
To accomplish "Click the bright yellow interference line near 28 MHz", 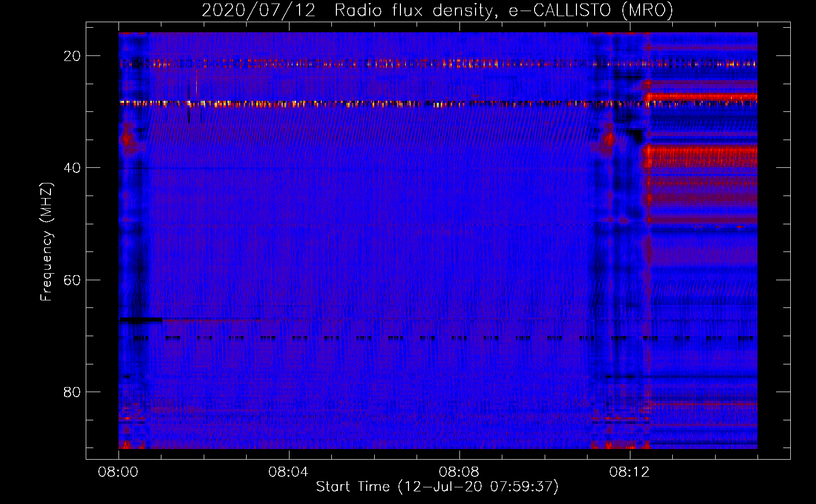I will 438,104.
